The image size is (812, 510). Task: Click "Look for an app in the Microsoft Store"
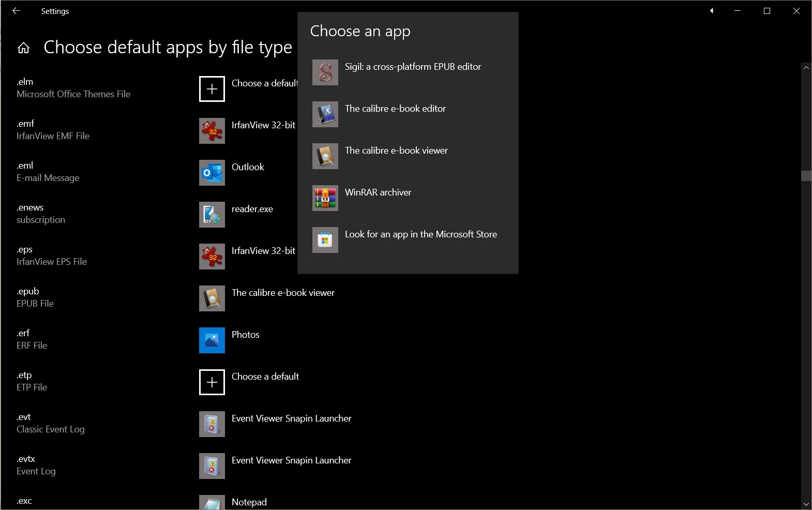point(420,234)
